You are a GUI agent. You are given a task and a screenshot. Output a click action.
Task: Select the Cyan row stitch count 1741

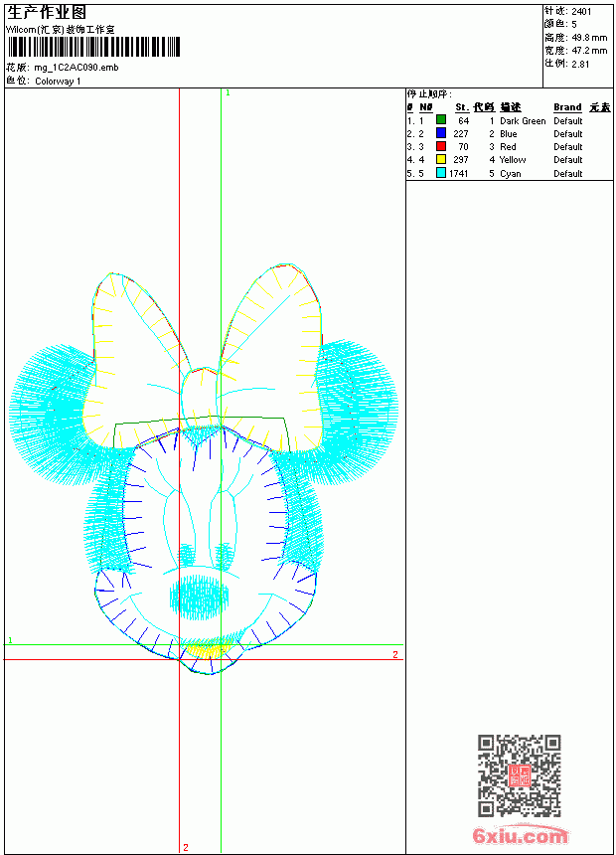pyautogui.click(x=458, y=173)
